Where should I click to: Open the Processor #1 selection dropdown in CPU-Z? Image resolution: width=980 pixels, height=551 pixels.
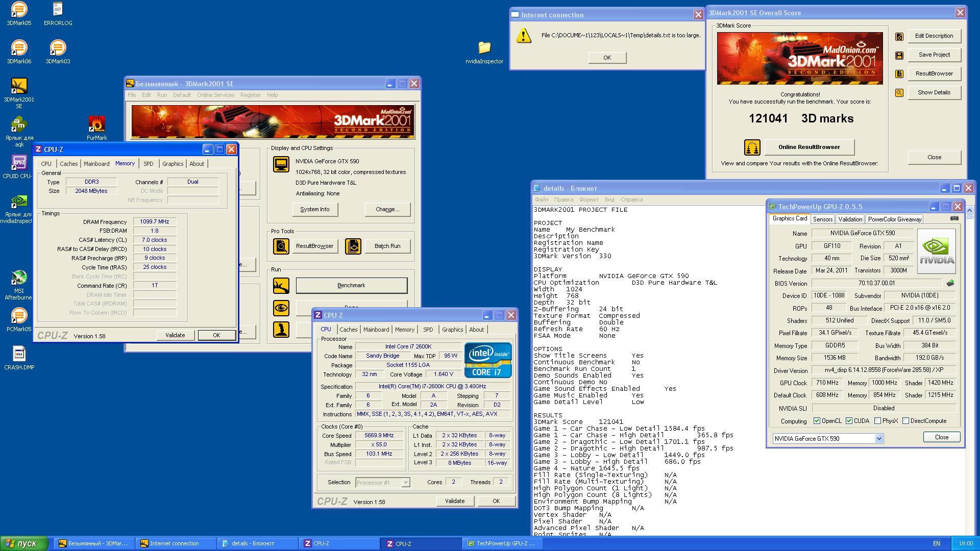382,482
